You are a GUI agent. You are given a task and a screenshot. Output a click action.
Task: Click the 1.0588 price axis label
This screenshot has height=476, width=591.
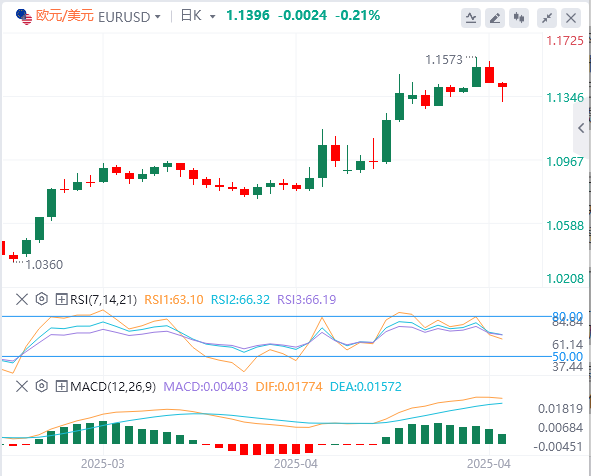pos(565,226)
